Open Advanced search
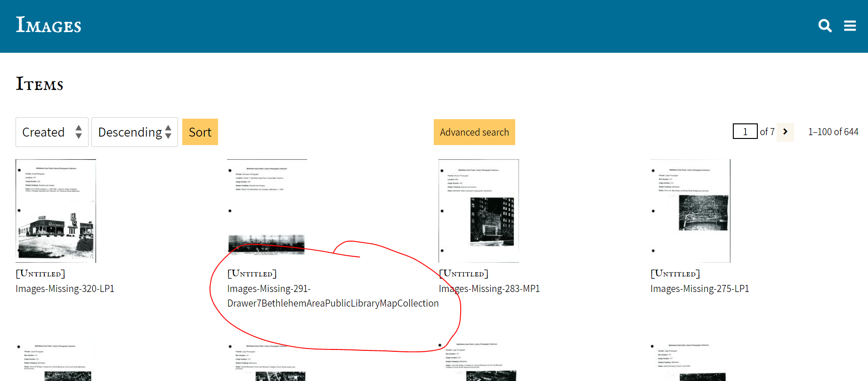This screenshot has height=381, width=868. [474, 132]
